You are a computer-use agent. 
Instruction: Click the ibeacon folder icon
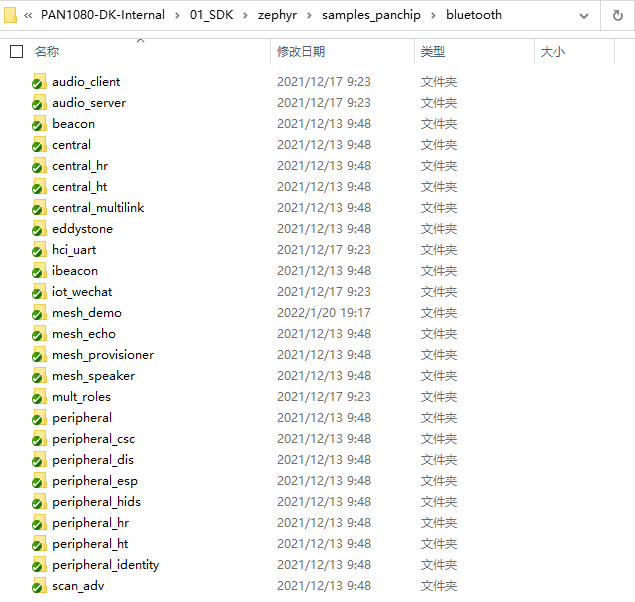pos(39,270)
